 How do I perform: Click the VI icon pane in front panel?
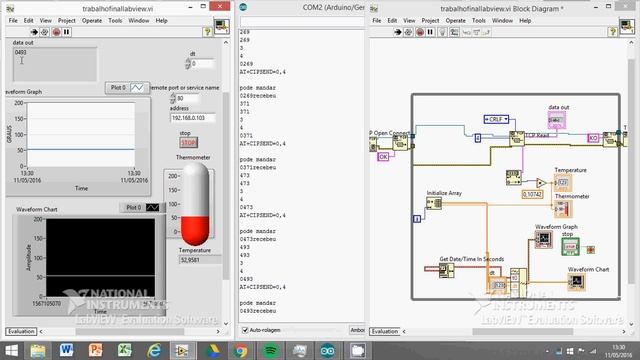point(222,27)
